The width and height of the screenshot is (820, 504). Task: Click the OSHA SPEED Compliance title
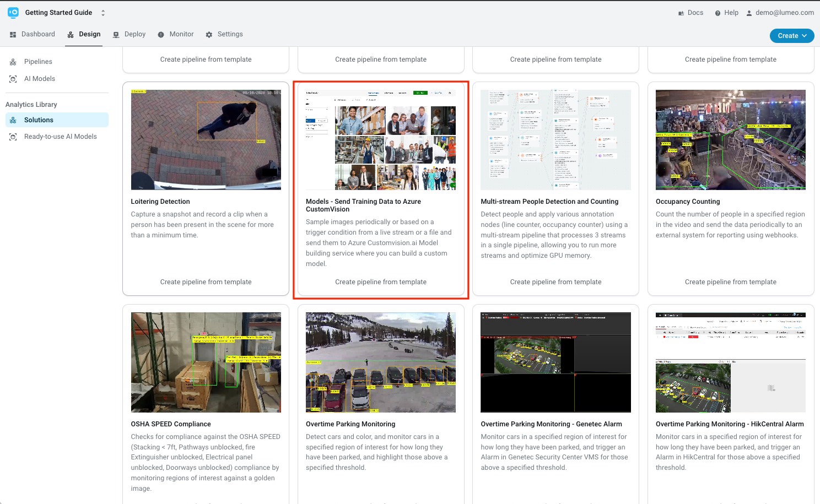click(x=171, y=424)
